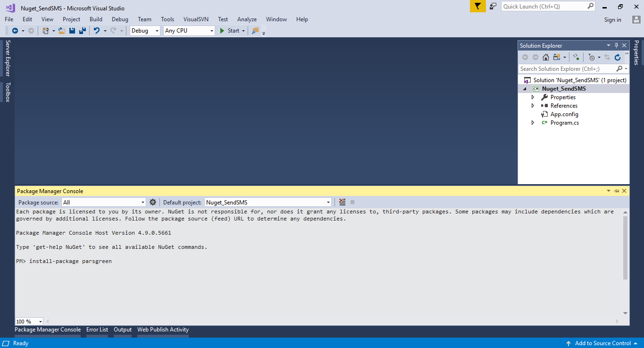Image resolution: width=644 pixels, height=348 pixels.
Task: Open the Any CPU platform dropdown
Action: (x=189, y=30)
